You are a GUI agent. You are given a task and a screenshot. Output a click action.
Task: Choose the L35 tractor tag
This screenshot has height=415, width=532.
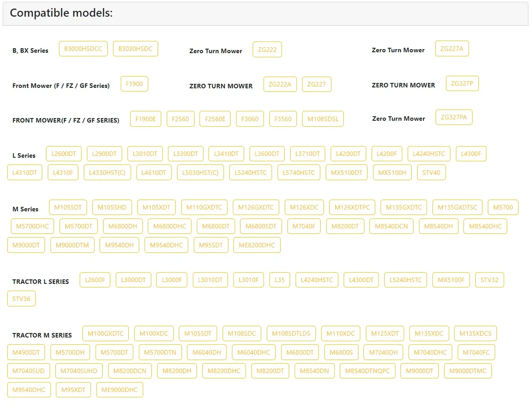pos(280,280)
